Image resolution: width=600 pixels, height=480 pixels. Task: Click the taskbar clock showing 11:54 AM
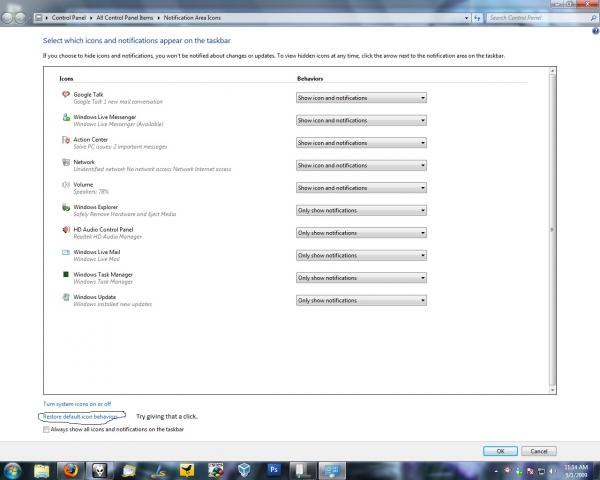pos(576,471)
